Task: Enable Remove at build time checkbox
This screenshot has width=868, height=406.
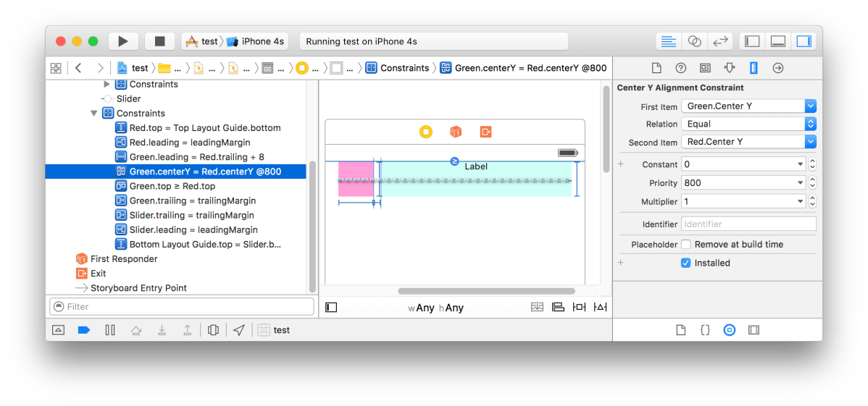Action: coord(686,244)
